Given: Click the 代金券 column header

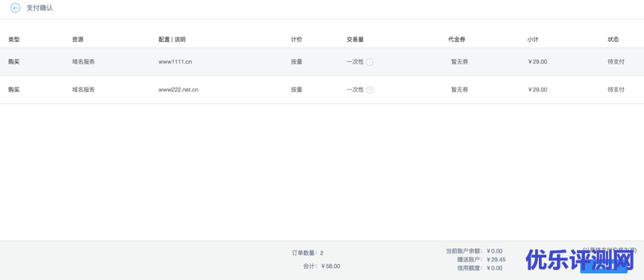Looking at the screenshot, I should pyautogui.click(x=457, y=40).
